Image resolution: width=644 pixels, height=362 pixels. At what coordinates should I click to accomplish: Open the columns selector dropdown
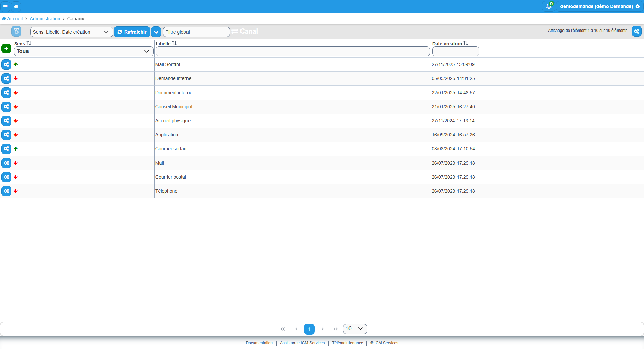pos(71,32)
